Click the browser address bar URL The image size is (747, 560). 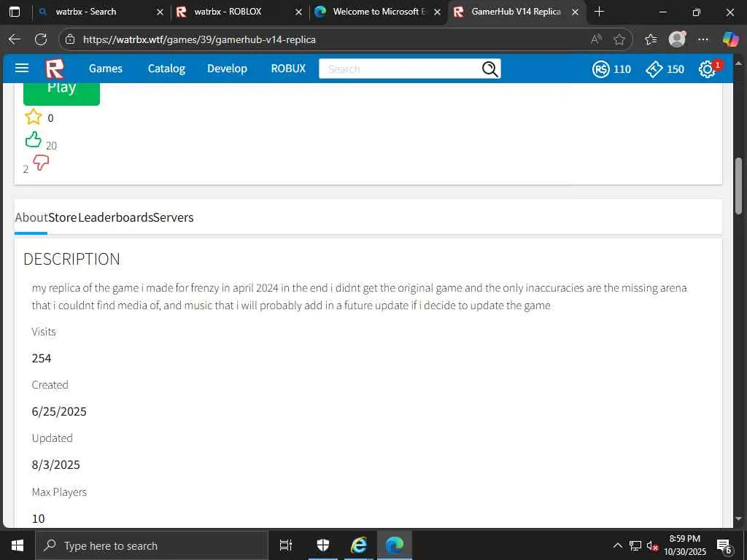click(199, 39)
